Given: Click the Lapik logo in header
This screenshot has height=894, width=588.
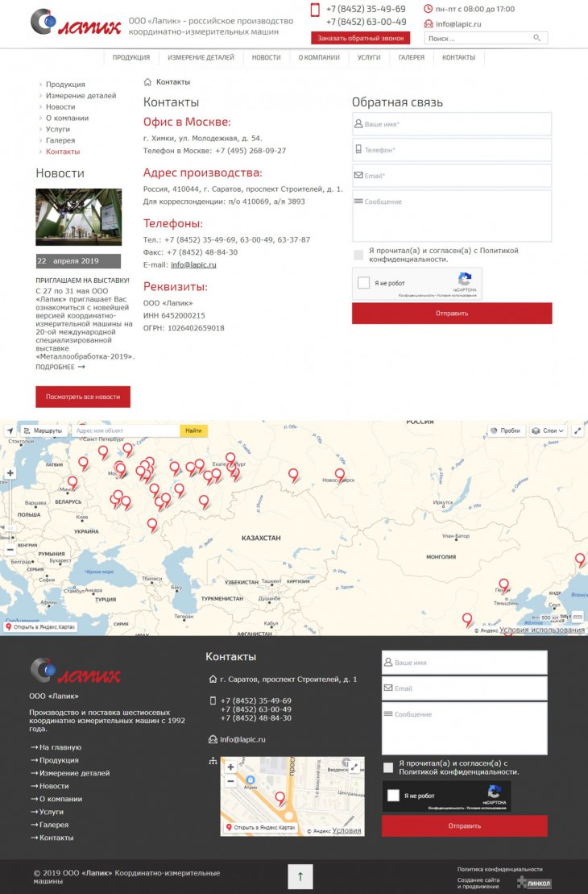Looking at the screenshot, I should pos(75,22).
